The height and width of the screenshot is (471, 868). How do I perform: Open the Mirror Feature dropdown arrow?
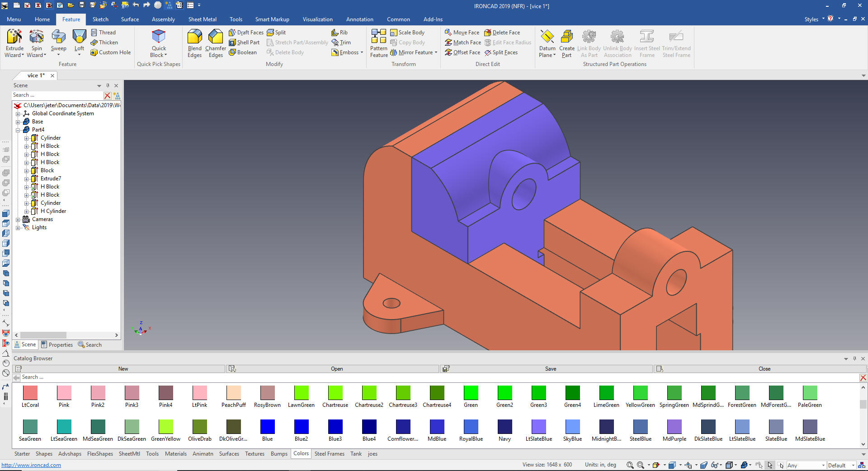point(436,52)
